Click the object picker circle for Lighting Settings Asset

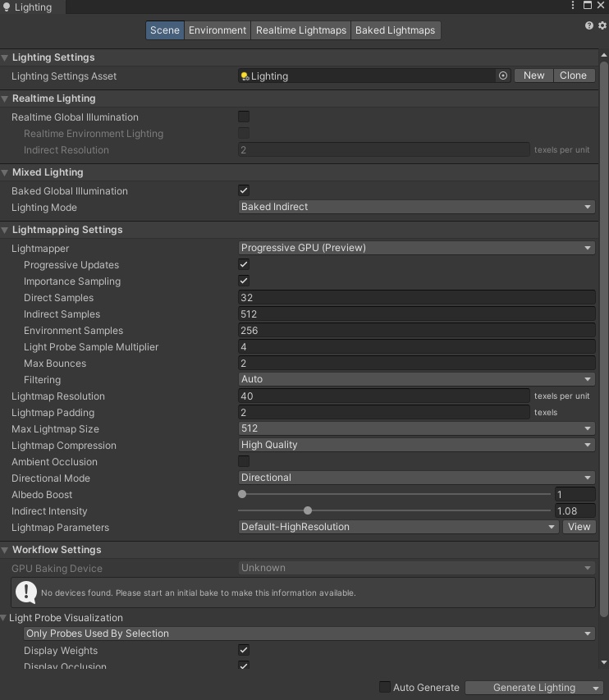pyautogui.click(x=503, y=75)
